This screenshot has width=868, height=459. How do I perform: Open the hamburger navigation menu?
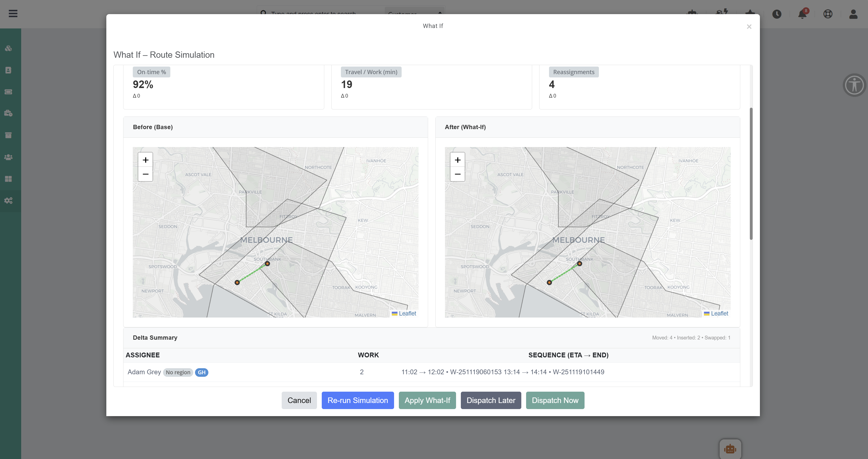tap(13, 13)
